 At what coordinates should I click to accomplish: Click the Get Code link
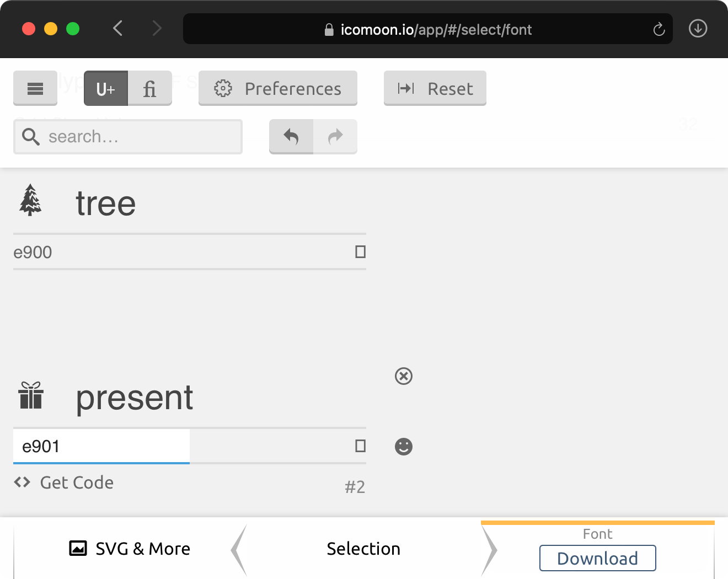coord(63,482)
